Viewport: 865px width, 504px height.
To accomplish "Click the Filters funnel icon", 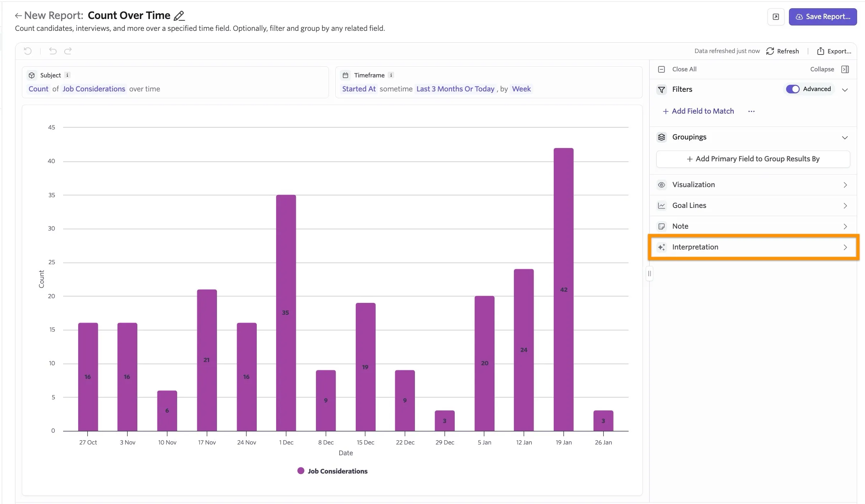I will tap(662, 90).
